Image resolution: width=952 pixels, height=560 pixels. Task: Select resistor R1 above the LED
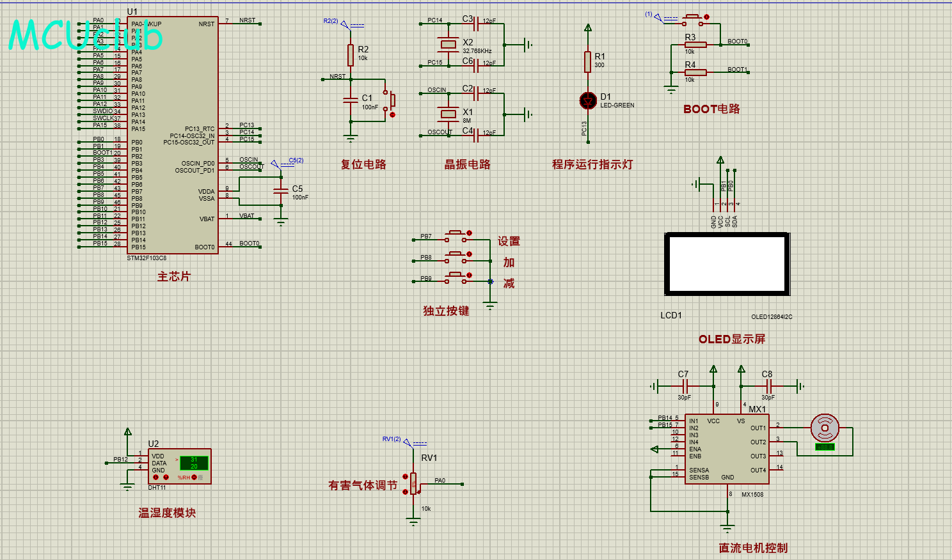[588, 62]
